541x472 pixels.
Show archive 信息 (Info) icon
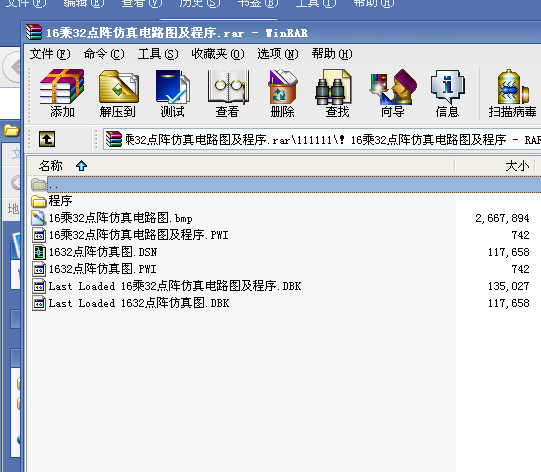[447, 93]
